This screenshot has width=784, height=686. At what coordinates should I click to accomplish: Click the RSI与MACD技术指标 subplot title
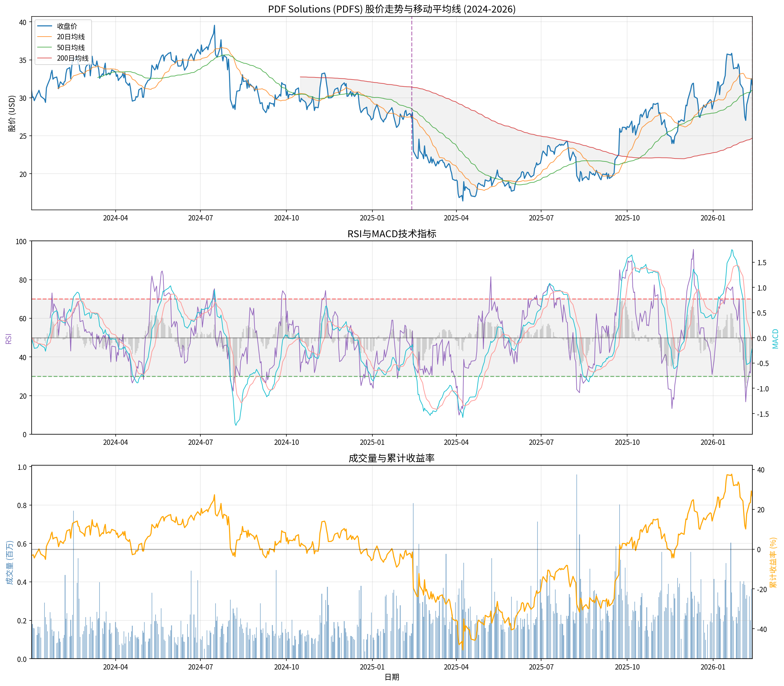click(392, 234)
